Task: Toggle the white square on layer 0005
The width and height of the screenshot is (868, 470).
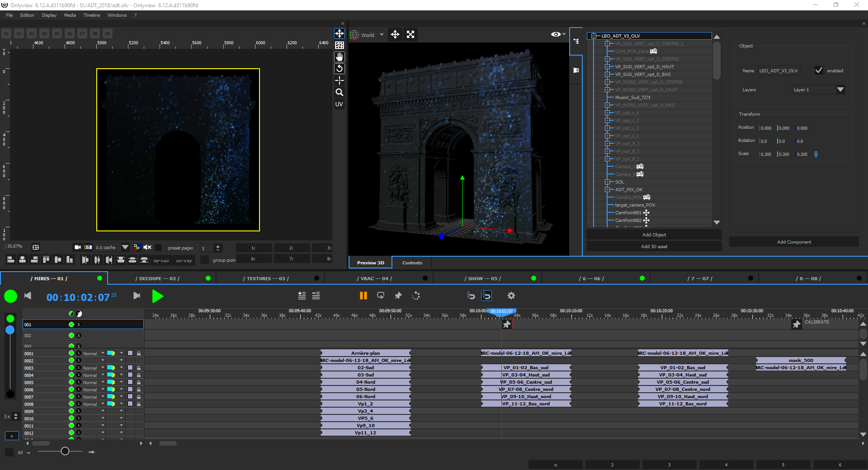Action: pos(130,382)
